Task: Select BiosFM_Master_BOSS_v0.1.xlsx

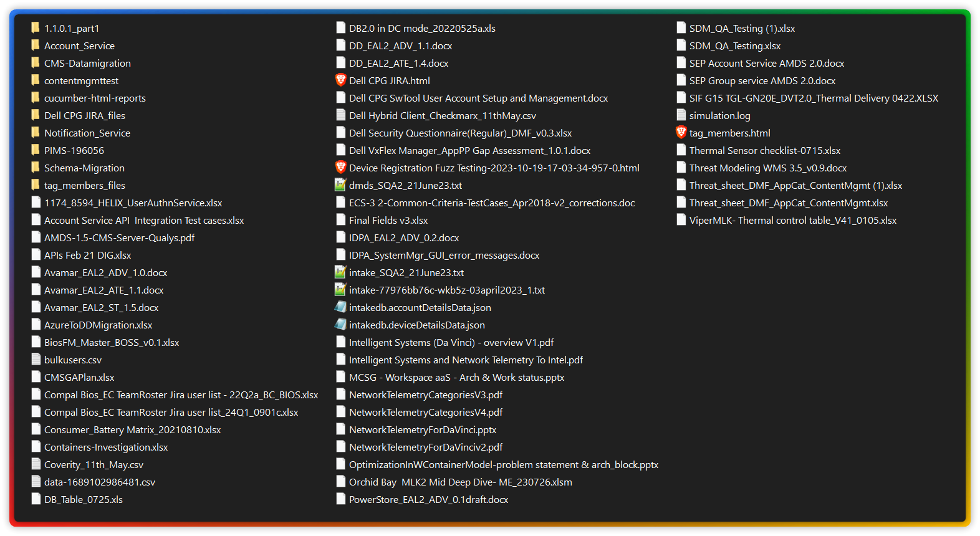Action: [112, 342]
